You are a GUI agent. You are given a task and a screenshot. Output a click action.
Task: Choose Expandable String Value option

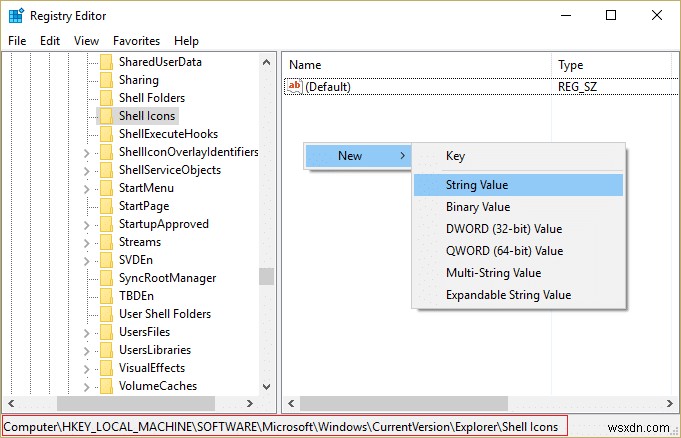tap(518, 295)
